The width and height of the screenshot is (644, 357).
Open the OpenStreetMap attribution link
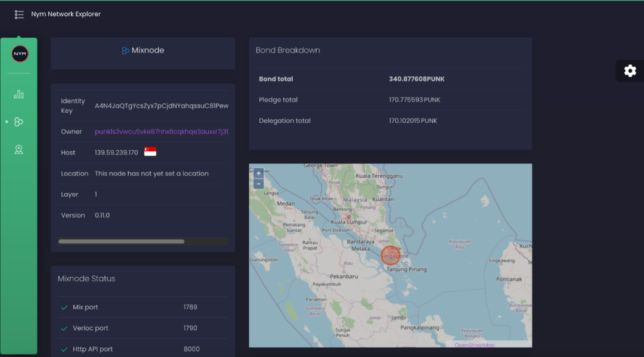pyautogui.click(x=475, y=345)
